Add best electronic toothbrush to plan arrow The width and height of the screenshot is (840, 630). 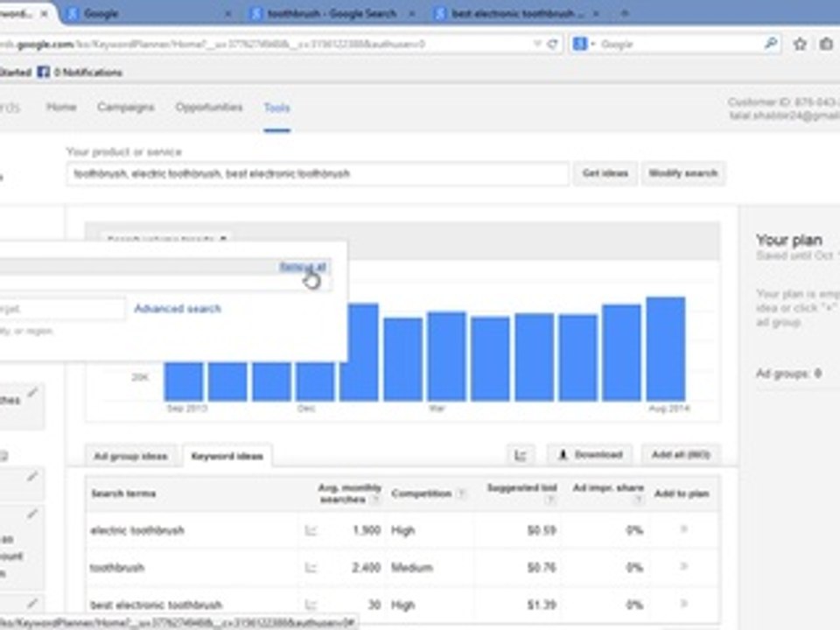click(683, 604)
